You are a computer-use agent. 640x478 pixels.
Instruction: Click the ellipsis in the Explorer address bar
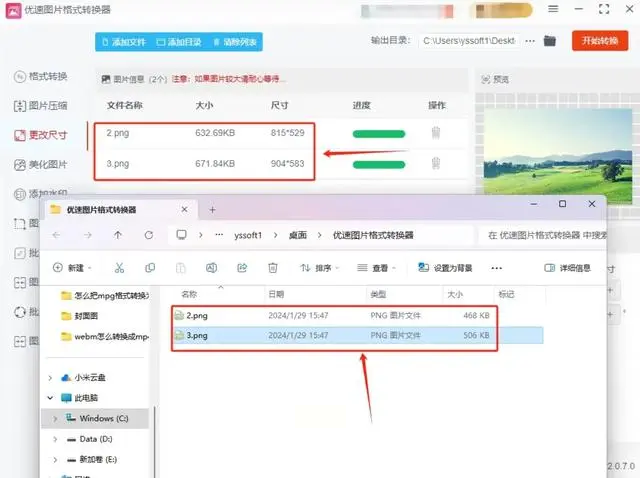[x=219, y=235]
